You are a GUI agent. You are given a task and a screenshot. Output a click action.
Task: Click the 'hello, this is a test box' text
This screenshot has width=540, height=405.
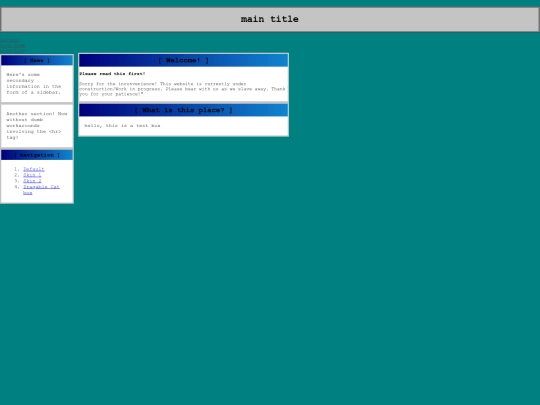pos(122,126)
